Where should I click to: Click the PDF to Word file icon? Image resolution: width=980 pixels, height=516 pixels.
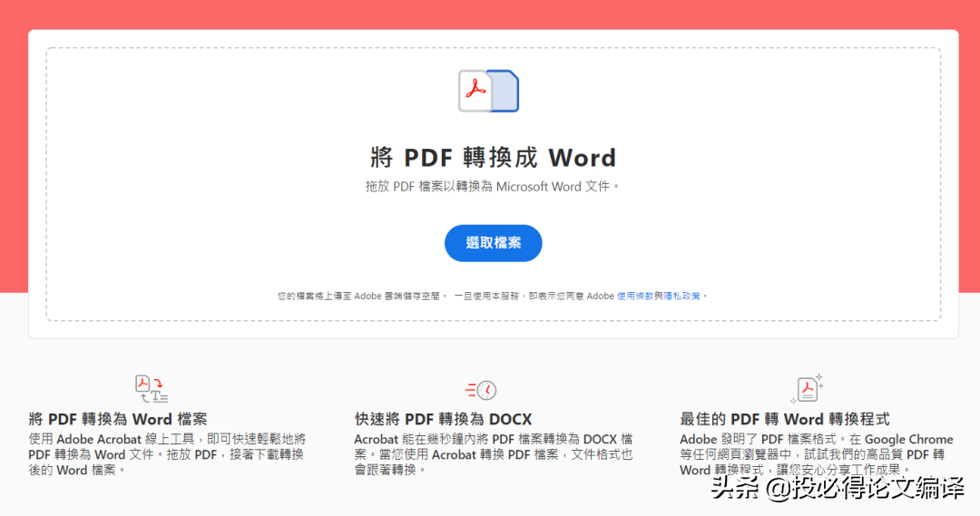[x=489, y=92]
